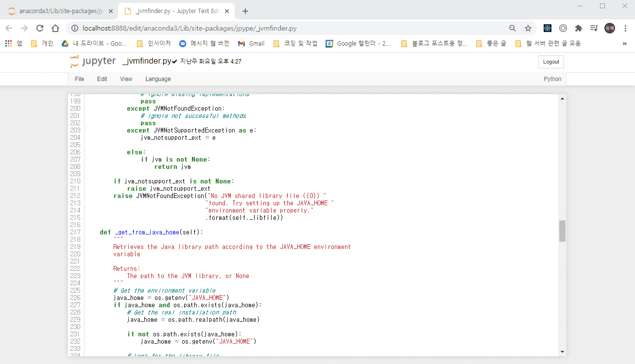The width and height of the screenshot is (635, 364).
Task: Rename the file via _jvmfinder.py title
Action: pyautogui.click(x=147, y=61)
